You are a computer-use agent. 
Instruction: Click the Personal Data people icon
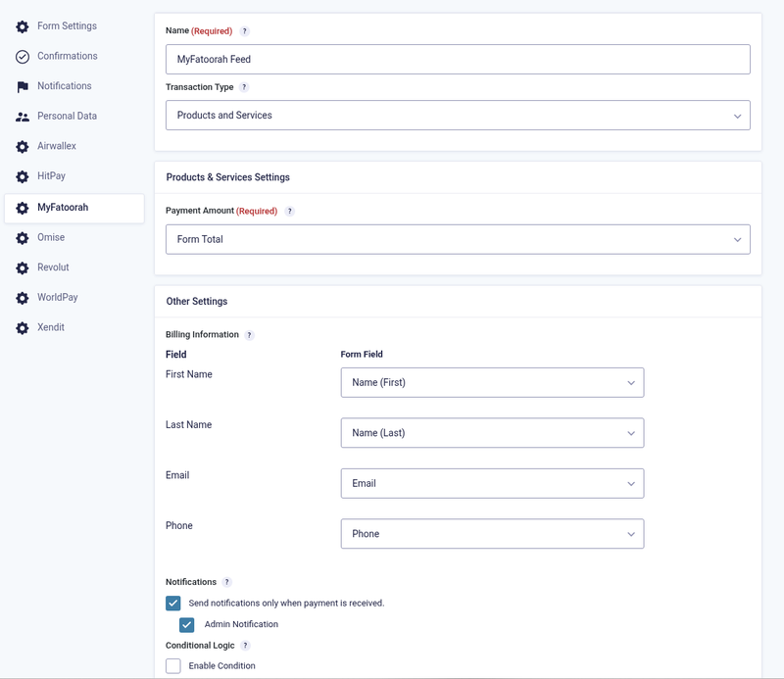[x=22, y=117]
